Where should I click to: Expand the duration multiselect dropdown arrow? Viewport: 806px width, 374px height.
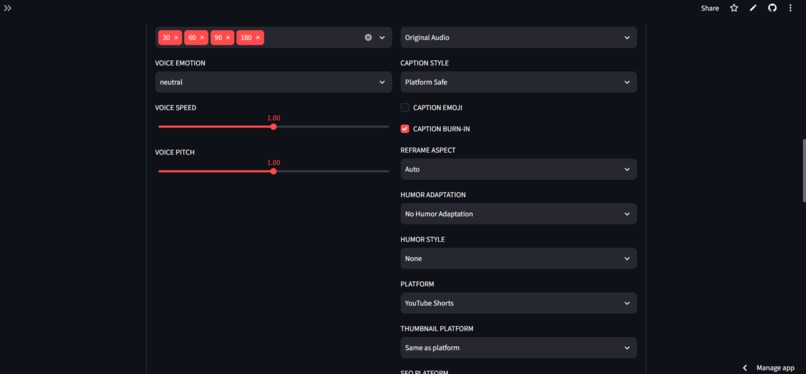(382, 38)
